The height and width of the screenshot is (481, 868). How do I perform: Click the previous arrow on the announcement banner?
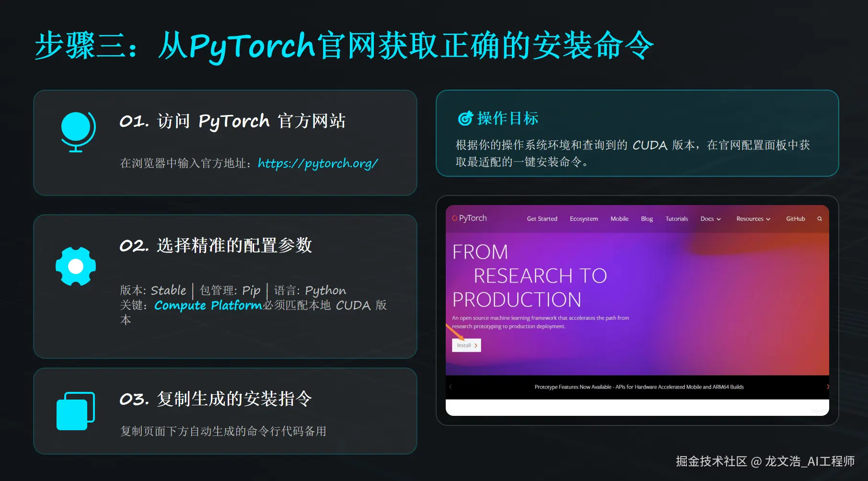click(x=451, y=387)
